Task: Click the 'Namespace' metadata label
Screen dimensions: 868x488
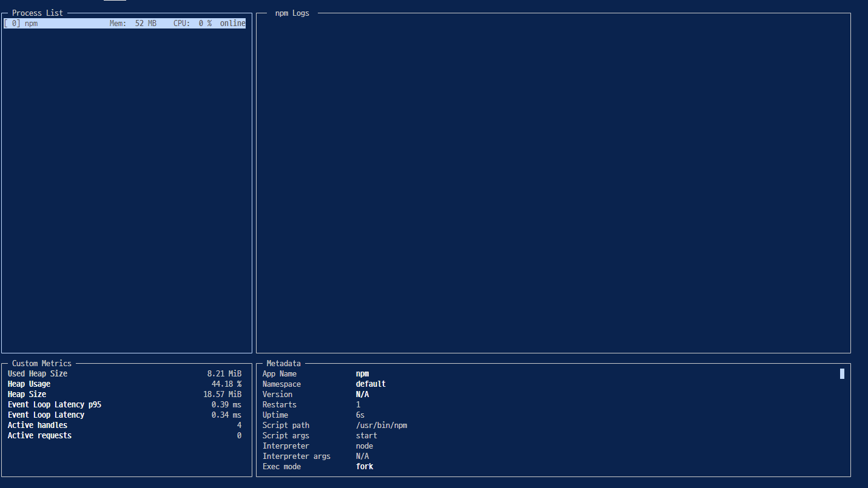Action: pos(281,384)
